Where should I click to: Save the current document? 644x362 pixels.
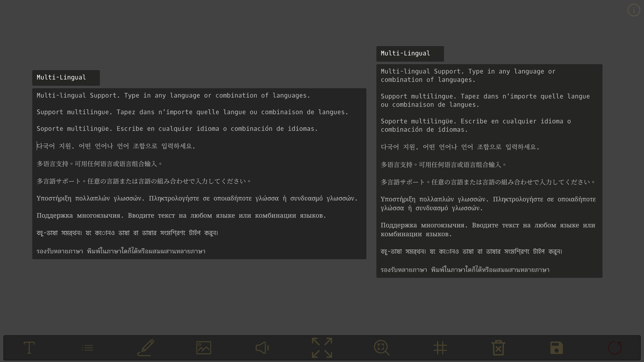pos(556,348)
